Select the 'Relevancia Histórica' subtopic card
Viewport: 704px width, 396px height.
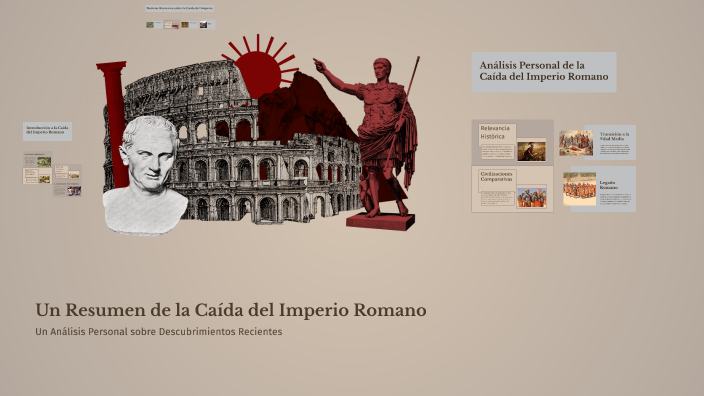512,142
